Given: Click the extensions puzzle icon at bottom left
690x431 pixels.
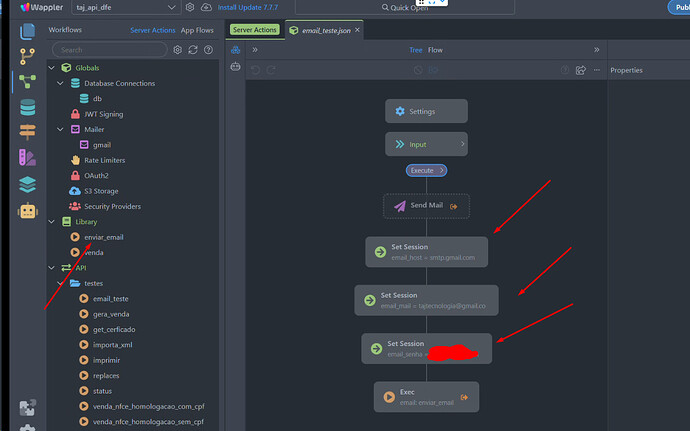Looking at the screenshot, I should 26,408.
